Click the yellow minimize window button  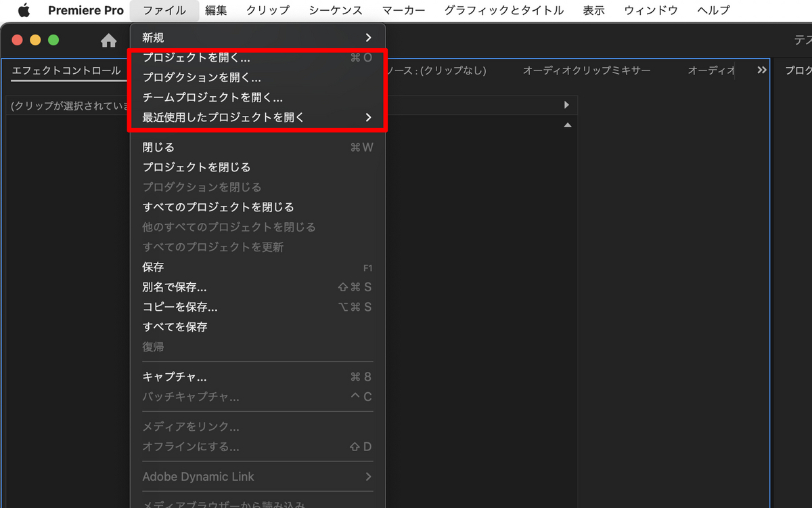[x=35, y=41]
